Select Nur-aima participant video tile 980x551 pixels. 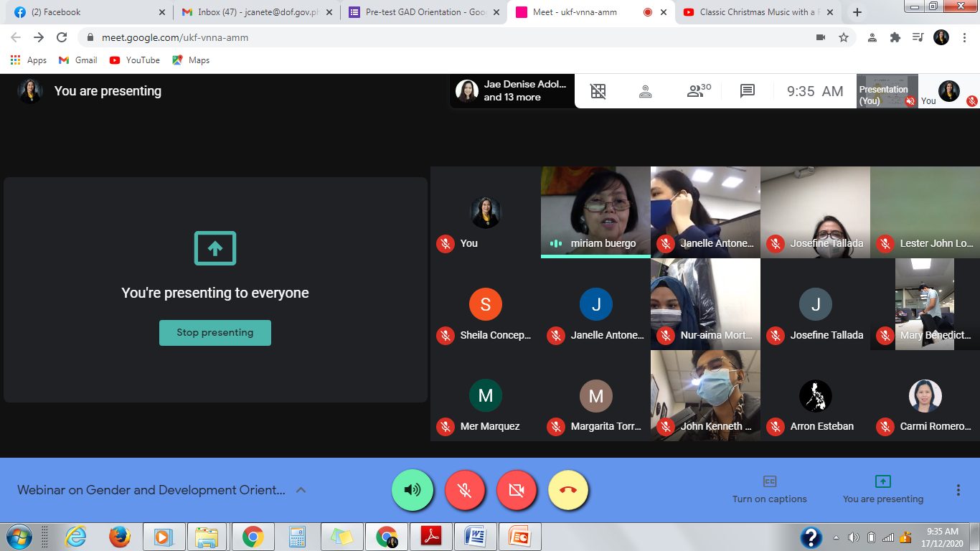point(705,304)
